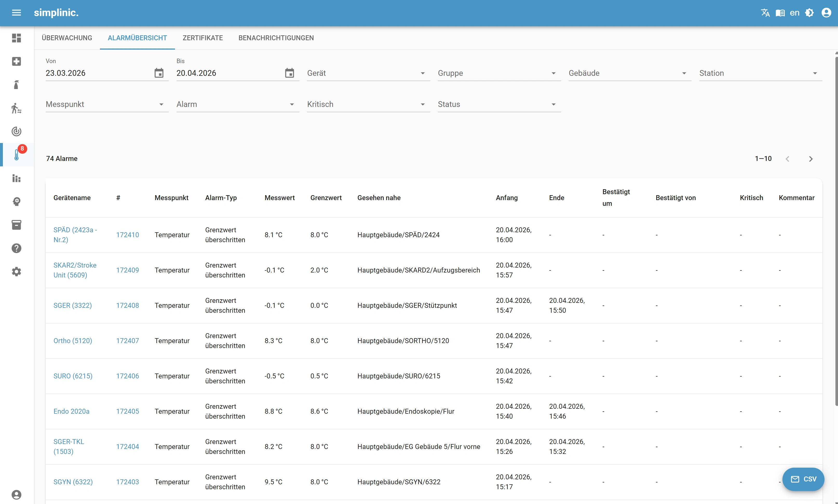Expand the Station dropdown filter
The width and height of the screenshot is (838, 504).
click(760, 73)
